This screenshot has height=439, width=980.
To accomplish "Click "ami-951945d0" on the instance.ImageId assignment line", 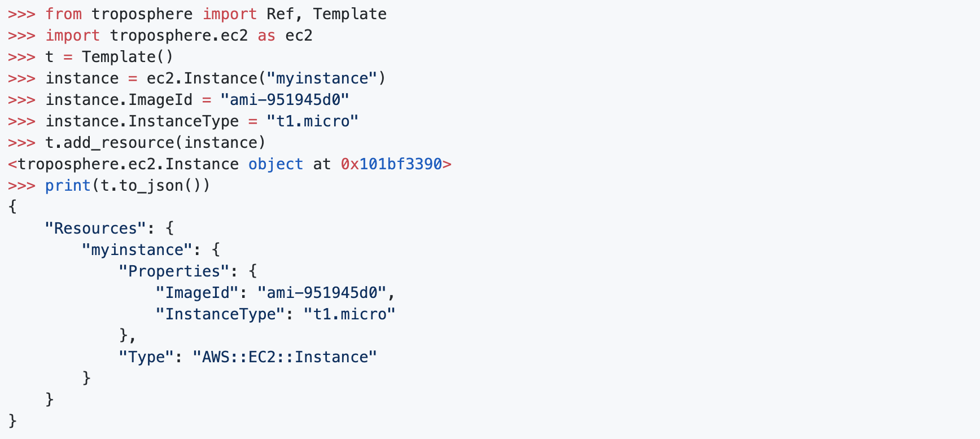I will (285, 100).
